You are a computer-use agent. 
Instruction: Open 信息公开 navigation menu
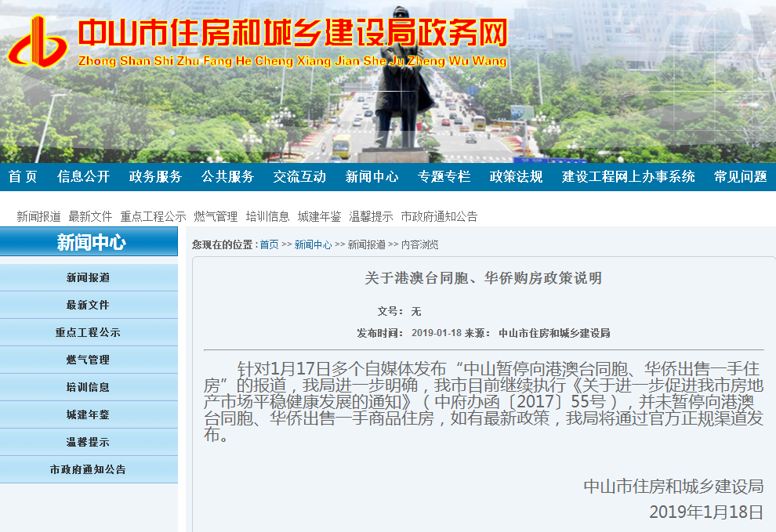click(x=83, y=177)
